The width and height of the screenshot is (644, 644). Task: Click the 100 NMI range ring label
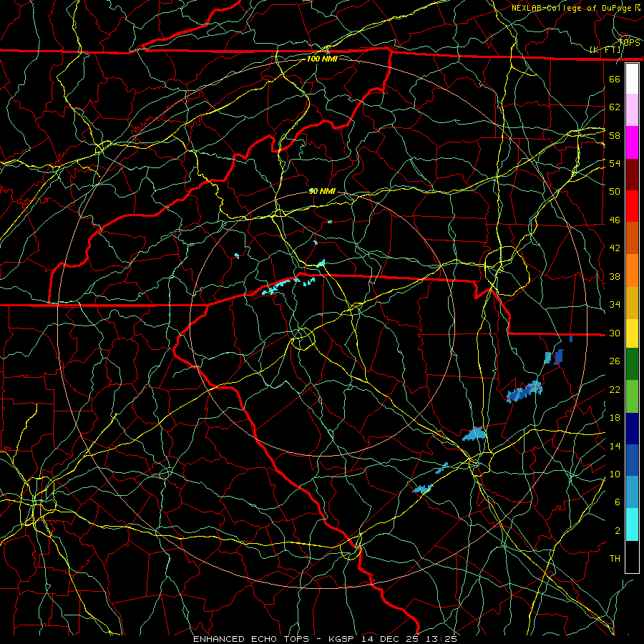click(322, 59)
